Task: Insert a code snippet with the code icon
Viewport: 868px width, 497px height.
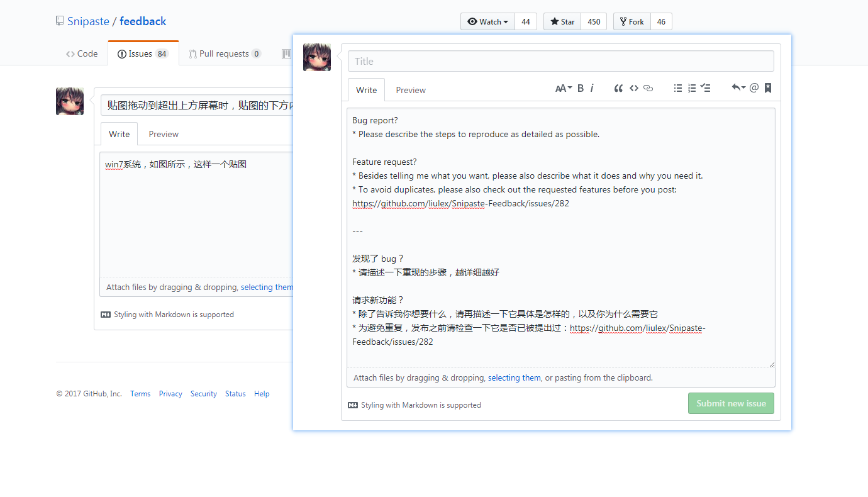Action: 634,88
